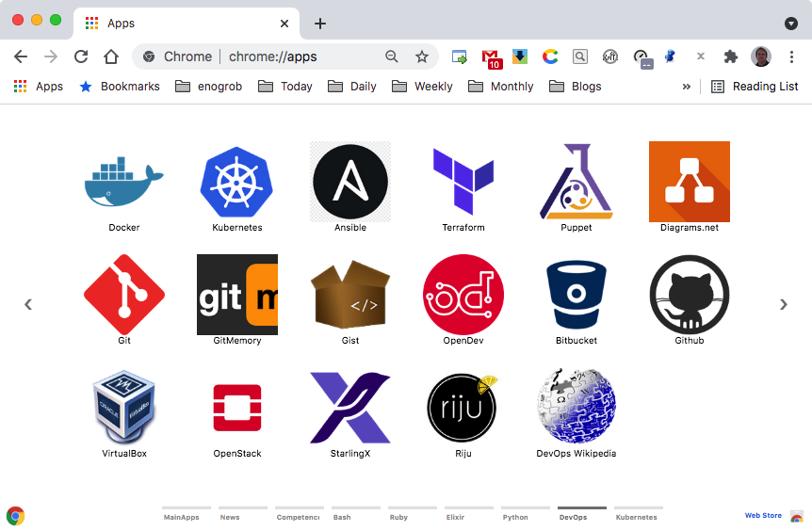Open the enogrob bookmark folder

pyautogui.click(x=209, y=87)
